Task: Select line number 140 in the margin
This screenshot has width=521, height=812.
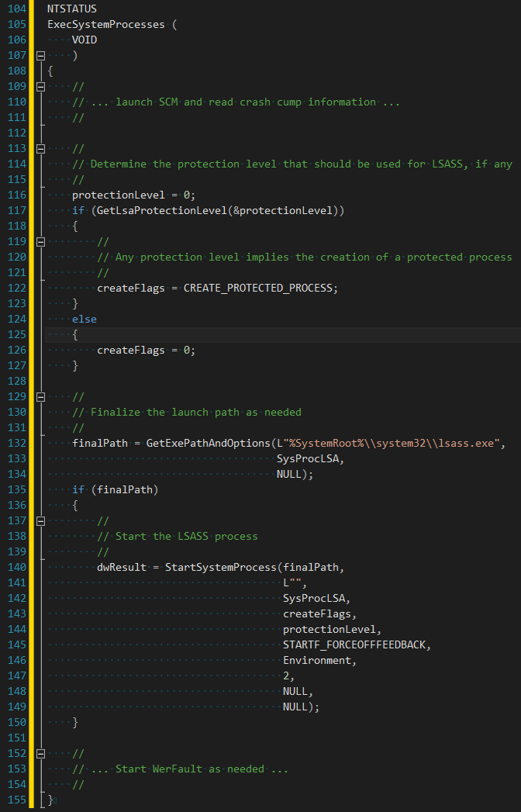Action: pos(16,567)
